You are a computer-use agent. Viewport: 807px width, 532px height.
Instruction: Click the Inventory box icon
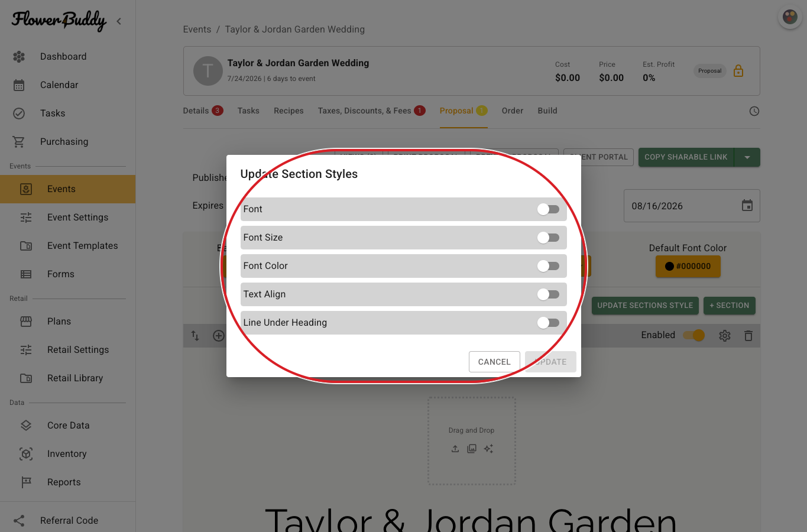tap(26, 454)
